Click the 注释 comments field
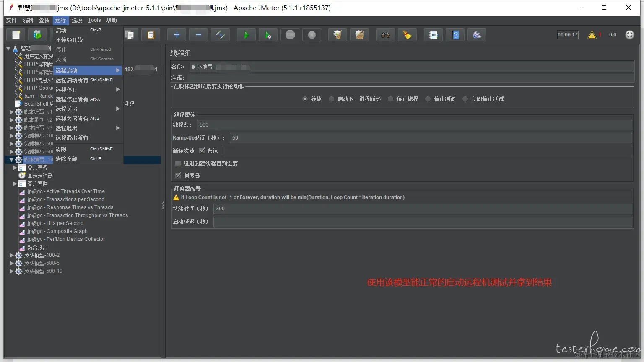This screenshot has height=362, width=644. (410, 78)
